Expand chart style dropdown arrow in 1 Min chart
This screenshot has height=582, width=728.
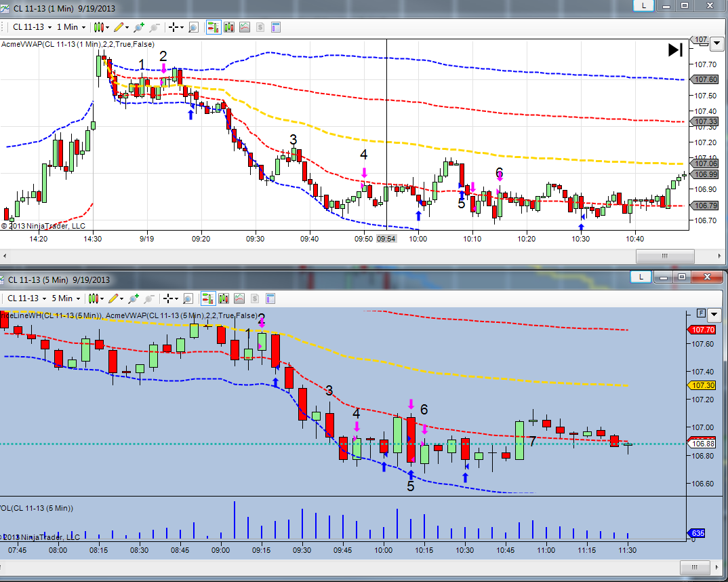point(107,27)
